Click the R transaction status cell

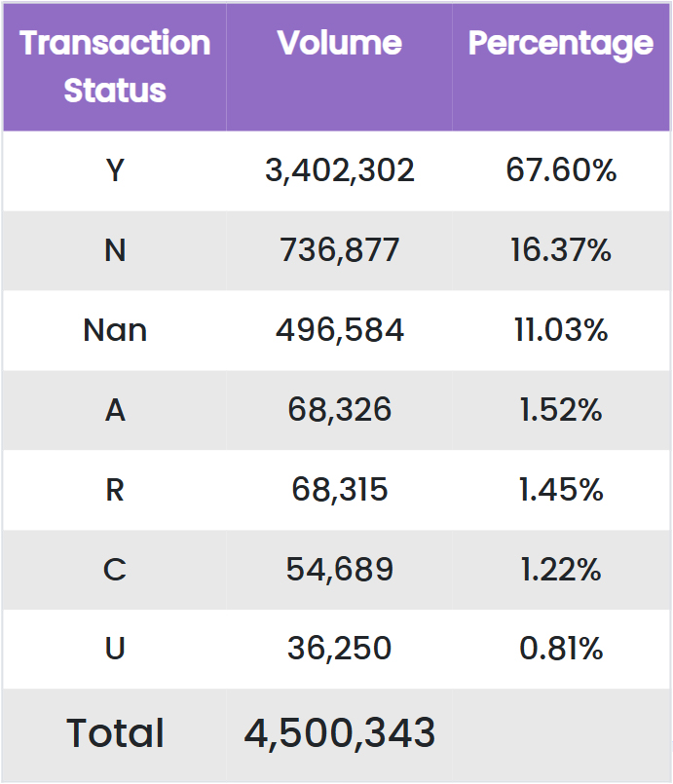click(115, 490)
